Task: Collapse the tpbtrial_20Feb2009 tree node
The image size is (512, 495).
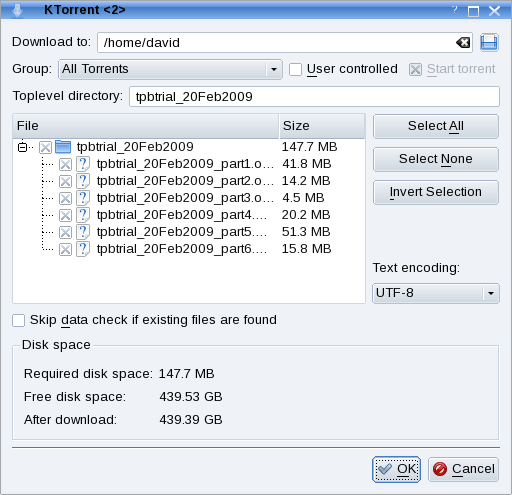Action: [22, 147]
